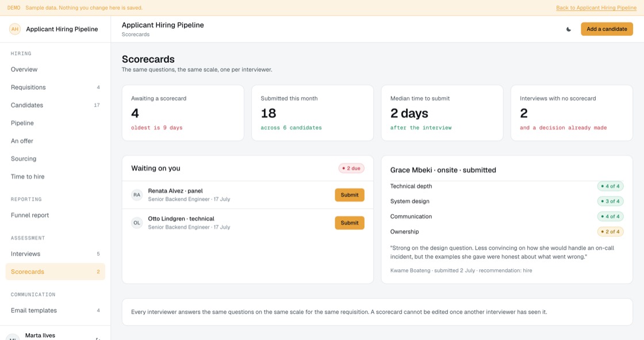Click Grace Mbeki onsite submitted heading
The height and width of the screenshot is (340, 644).
[443, 170]
